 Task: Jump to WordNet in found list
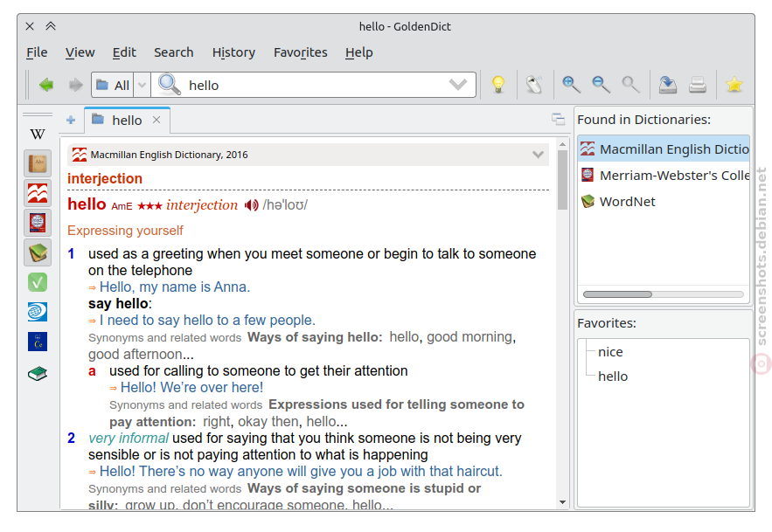point(664,201)
